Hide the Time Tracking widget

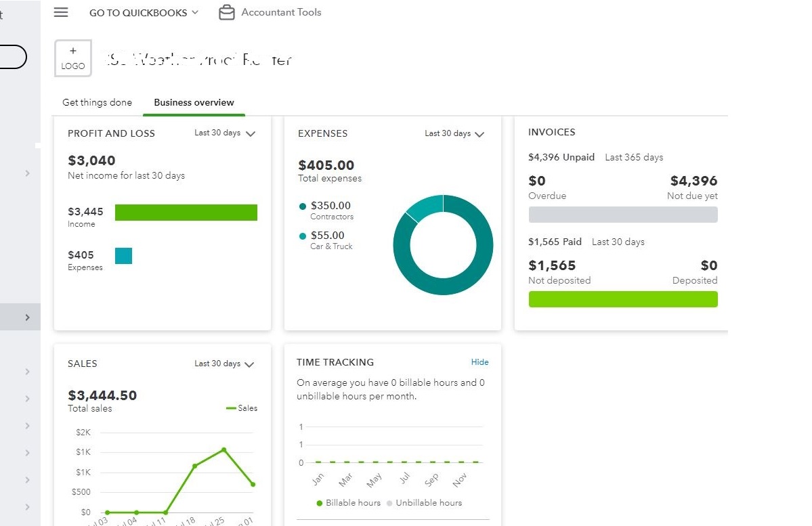(479, 362)
